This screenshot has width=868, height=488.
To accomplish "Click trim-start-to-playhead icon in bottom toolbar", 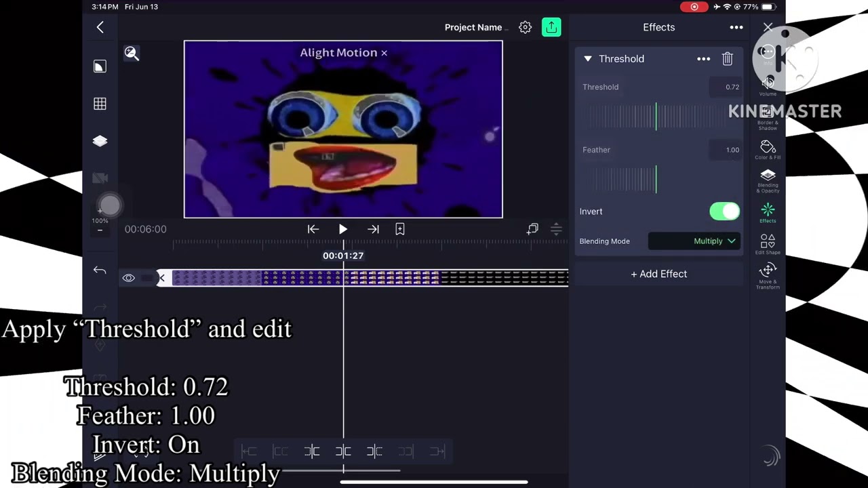I will (249, 451).
